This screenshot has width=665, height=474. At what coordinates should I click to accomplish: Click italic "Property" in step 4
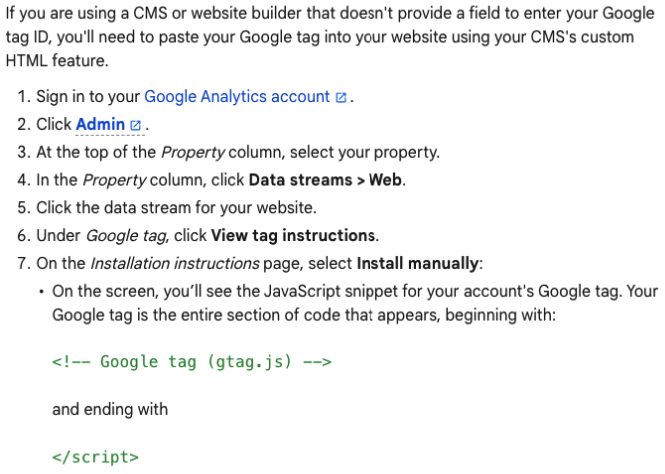114,181
